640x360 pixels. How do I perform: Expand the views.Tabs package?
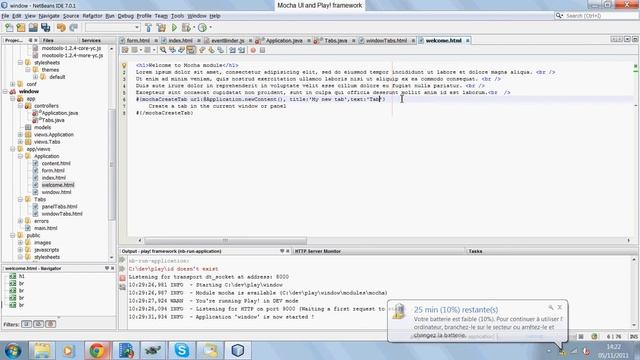click(x=20, y=142)
